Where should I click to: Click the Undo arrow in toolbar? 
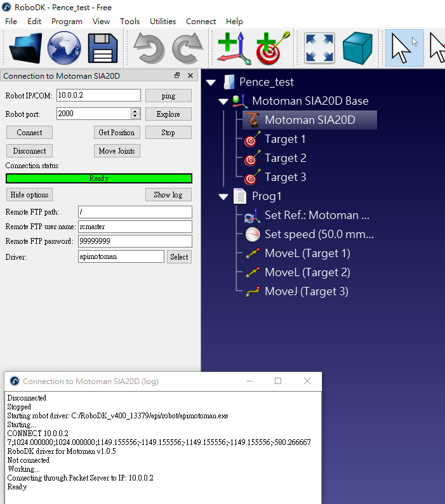pos(149,48)
